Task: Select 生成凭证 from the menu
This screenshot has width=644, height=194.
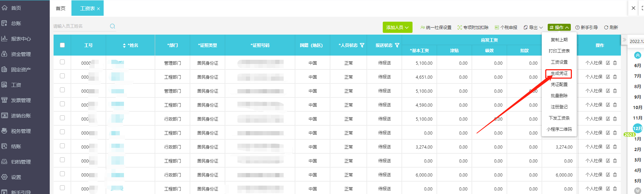Action: coord(559,73)
